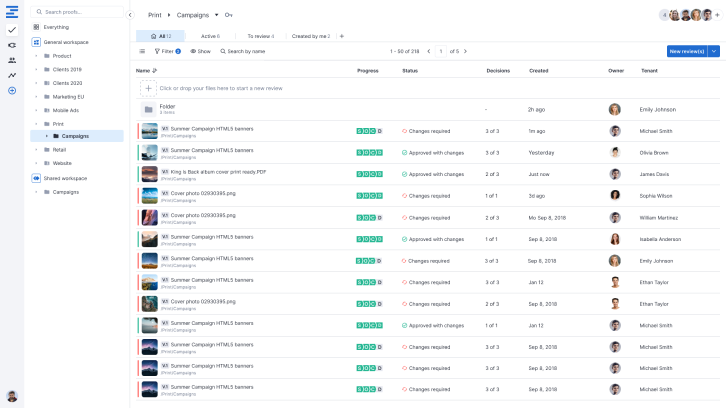
Task: Collapse the sidebar using the chevron handle
Action: [130, 15]
